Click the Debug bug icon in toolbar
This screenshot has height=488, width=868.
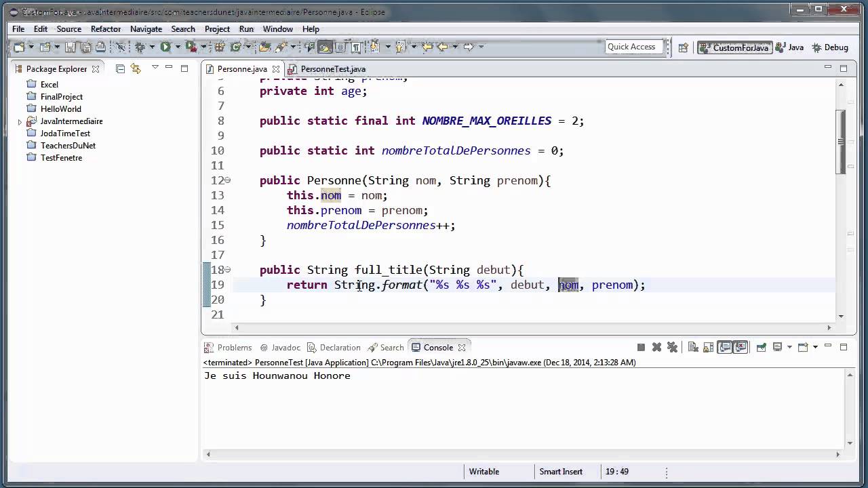coord(140,47)
